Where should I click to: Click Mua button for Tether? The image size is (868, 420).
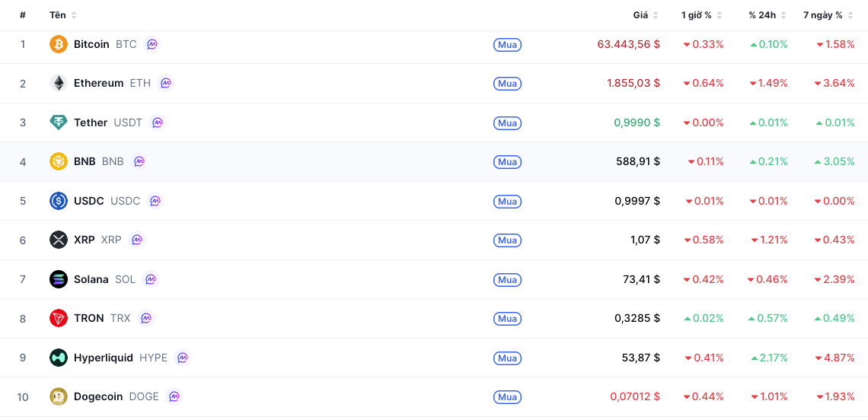[507, 123]
